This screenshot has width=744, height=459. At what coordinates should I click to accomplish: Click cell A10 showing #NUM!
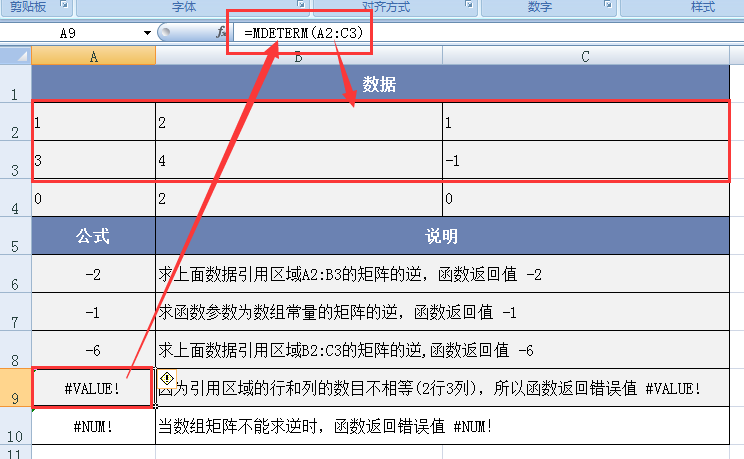click(x=93, y=426)
